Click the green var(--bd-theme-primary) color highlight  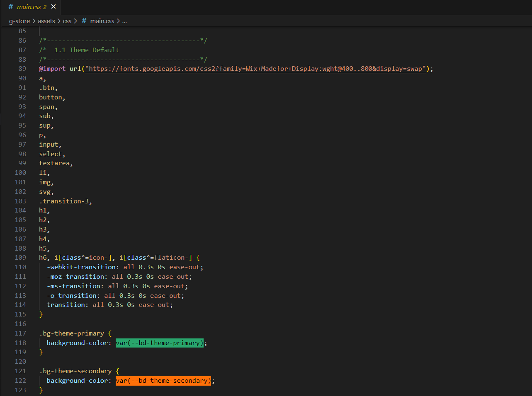pos(160,343)
